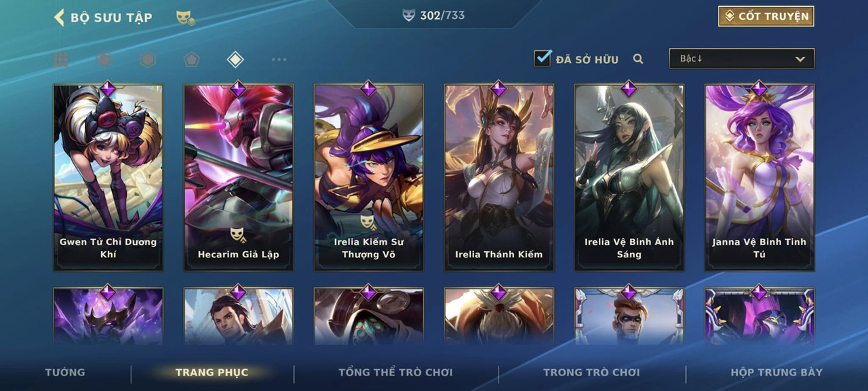The width and height of the screenshot is (868, 391).
Task: Select the Hecarim Giả Lập skin card
Action: click(239, 177)
